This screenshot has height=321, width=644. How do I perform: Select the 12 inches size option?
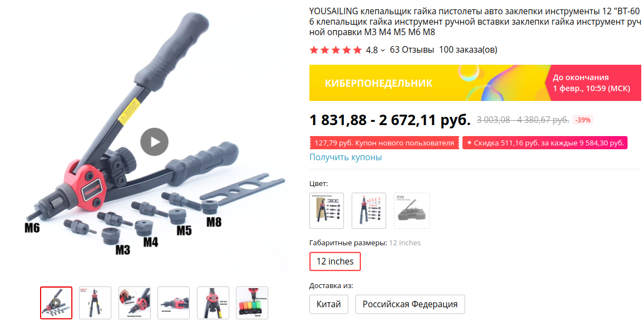[x=335, y=261]
